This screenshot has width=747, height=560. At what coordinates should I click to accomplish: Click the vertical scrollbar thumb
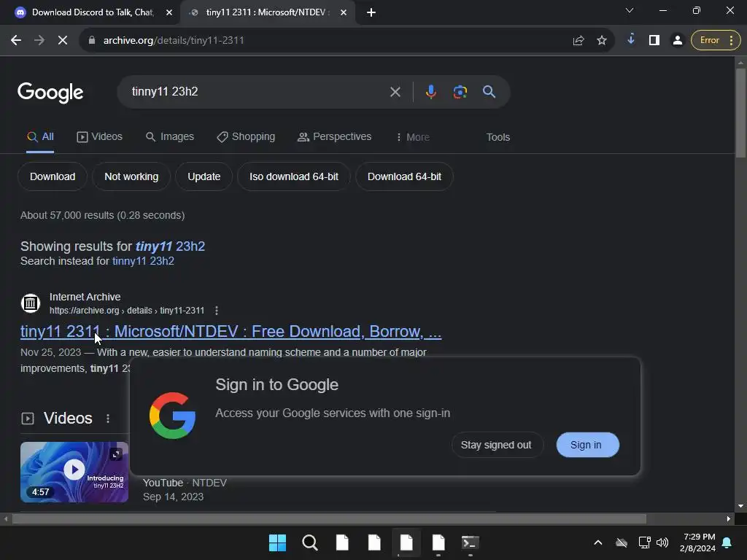(x=740, y=113)
